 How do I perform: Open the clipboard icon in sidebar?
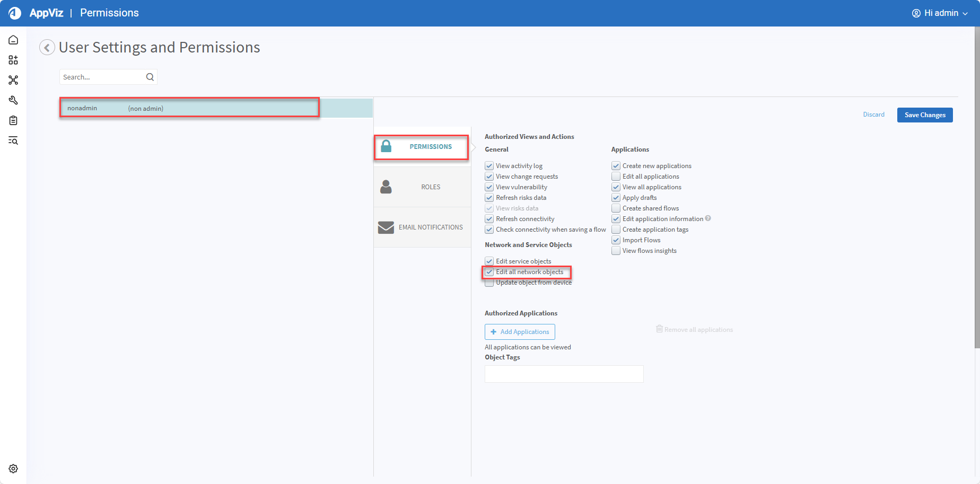13,120
